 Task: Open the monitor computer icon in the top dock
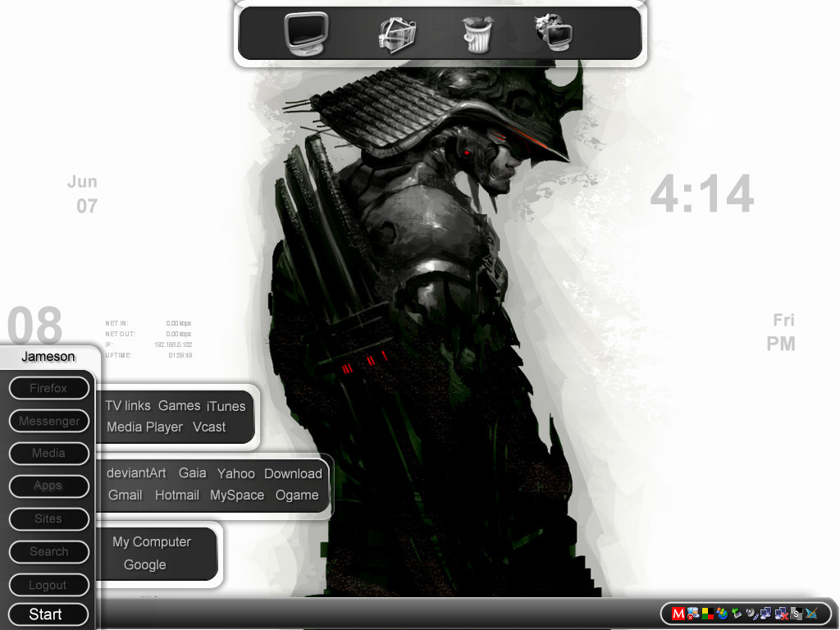(306, 33)
